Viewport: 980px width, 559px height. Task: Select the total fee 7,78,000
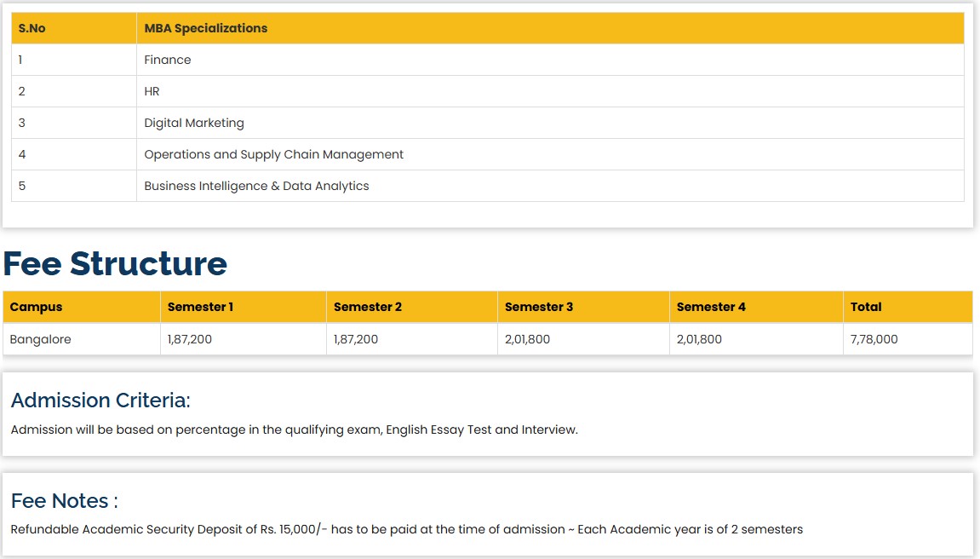point(874,339)
